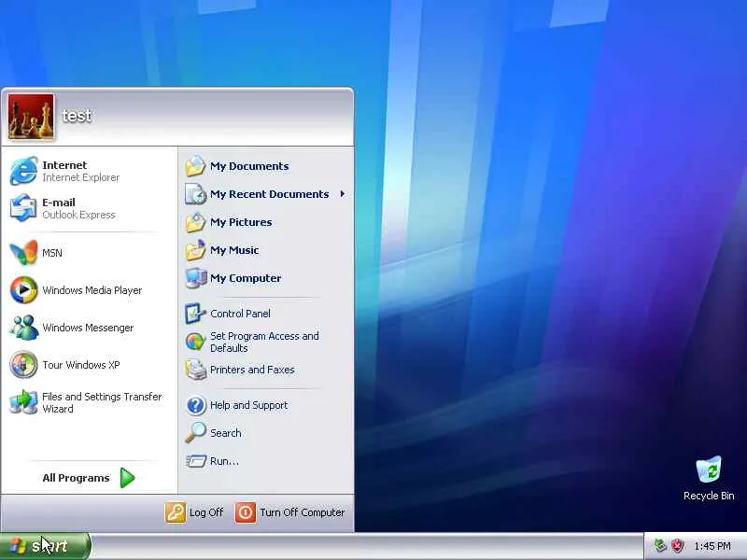Choose My Computer label
This screenshot has height=560, width=747.
246,278
